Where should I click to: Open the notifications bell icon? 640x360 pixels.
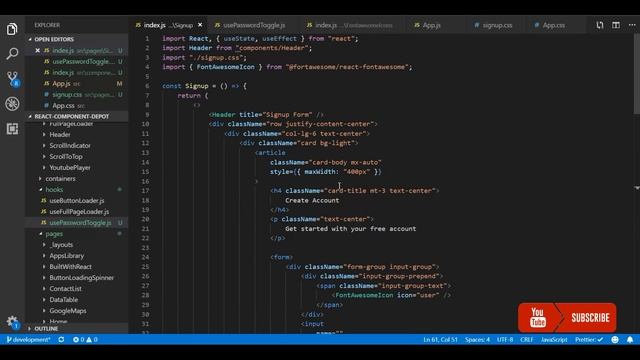click(630, 340)
